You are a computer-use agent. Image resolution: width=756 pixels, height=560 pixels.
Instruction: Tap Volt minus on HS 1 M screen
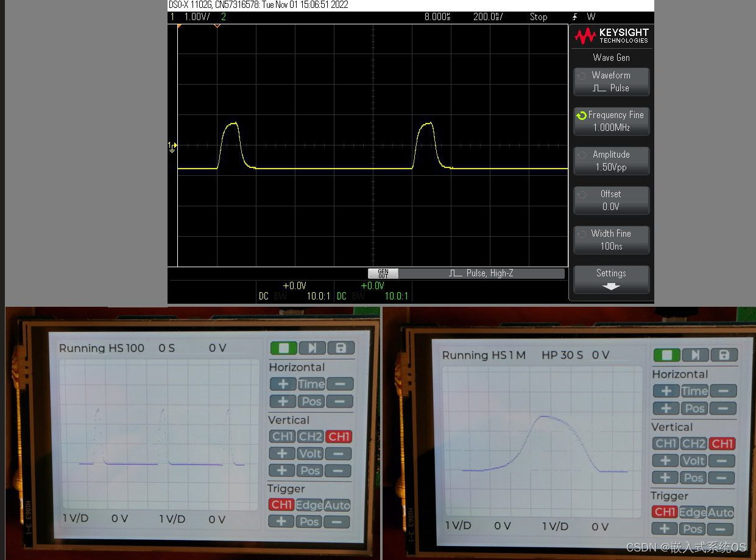(x=722, y=461)
